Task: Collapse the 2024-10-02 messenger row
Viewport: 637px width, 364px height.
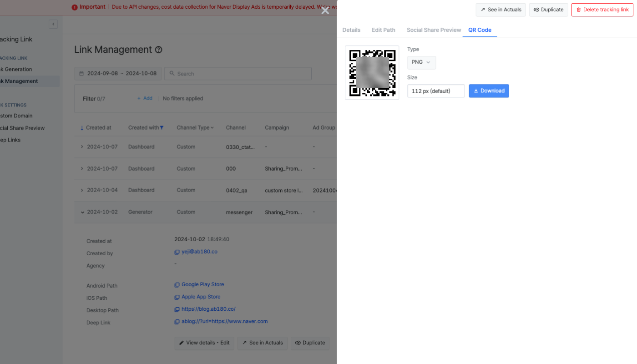Action: pos(82,212)
